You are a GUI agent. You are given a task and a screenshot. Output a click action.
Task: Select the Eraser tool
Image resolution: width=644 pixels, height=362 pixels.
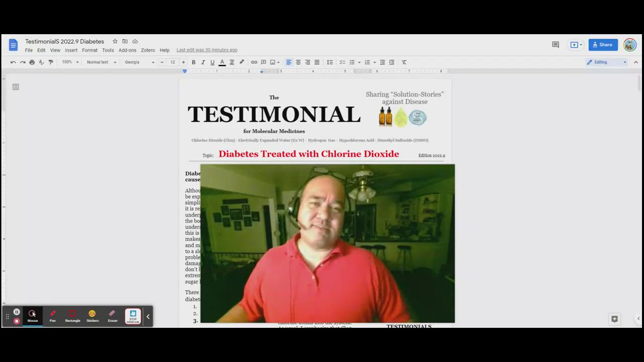(112, 316)
